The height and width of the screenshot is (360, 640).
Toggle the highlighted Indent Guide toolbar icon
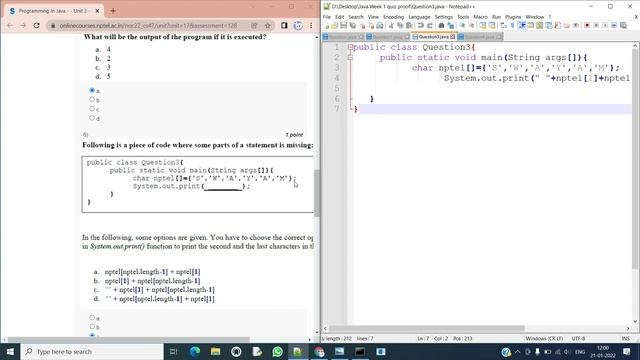click(523, 26)
